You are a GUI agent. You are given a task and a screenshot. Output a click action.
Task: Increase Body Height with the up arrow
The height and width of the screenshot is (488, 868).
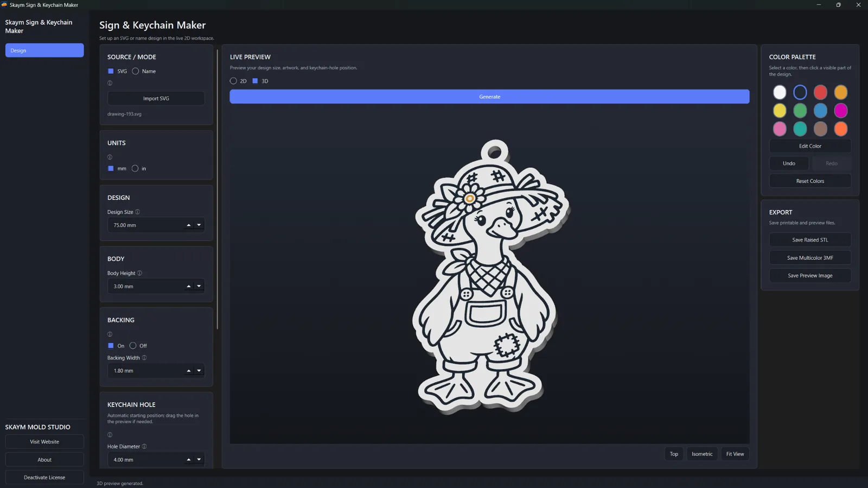point(189,286)
